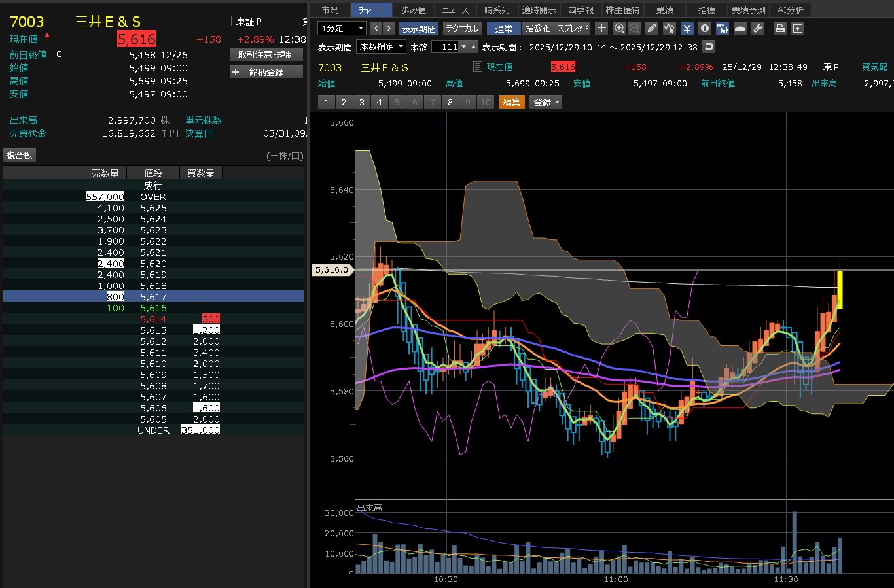
Task: Click the zoom in magnifier icon
Action: click(x=619, y=28)
